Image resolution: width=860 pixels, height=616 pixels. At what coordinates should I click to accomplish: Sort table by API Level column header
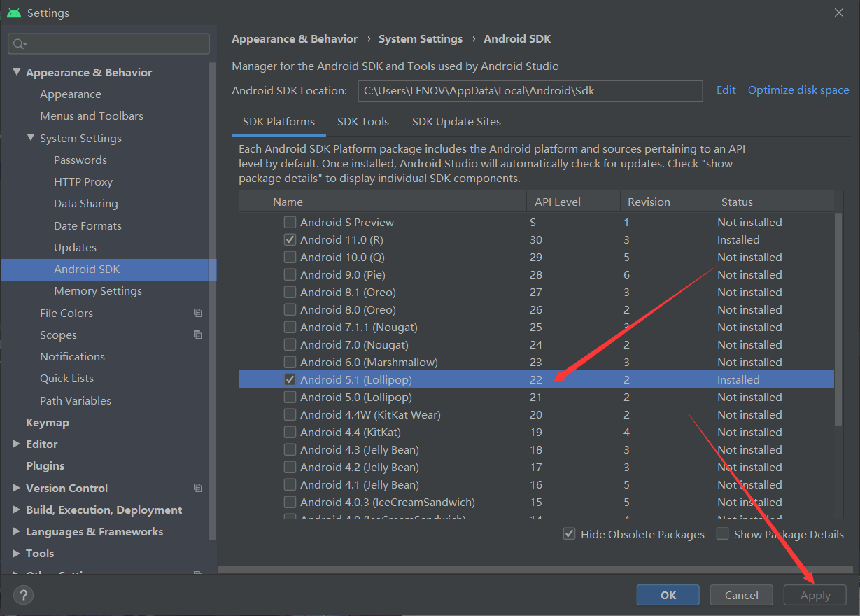(573, 202)
